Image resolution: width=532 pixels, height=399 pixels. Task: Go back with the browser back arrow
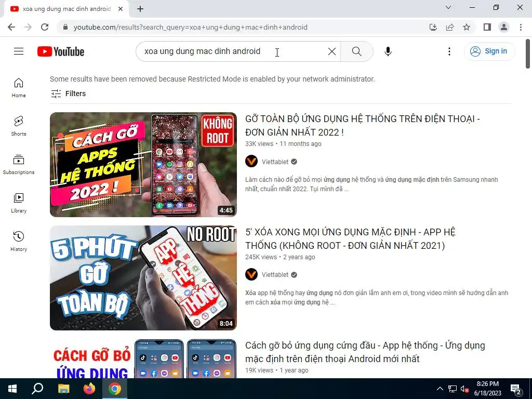coord(11,27)
